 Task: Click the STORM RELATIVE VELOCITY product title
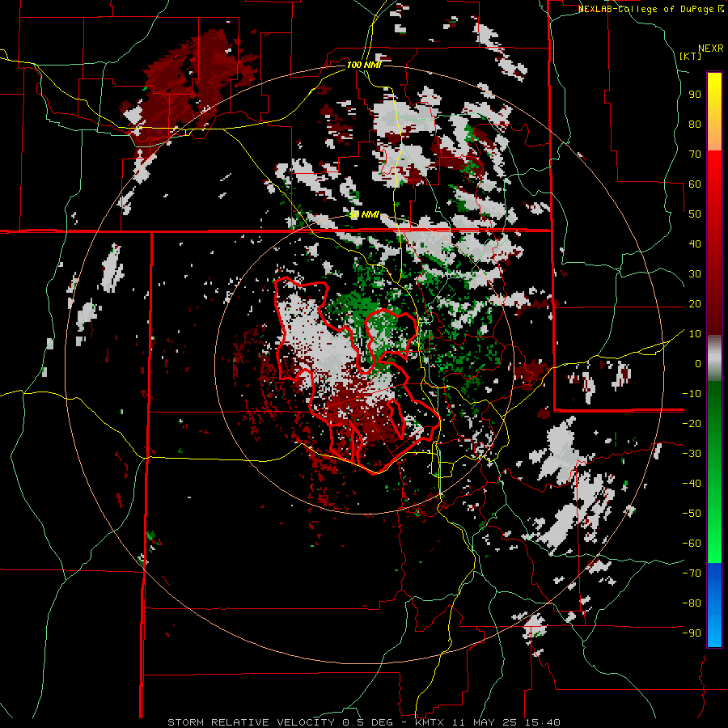[x=252, y=722]
